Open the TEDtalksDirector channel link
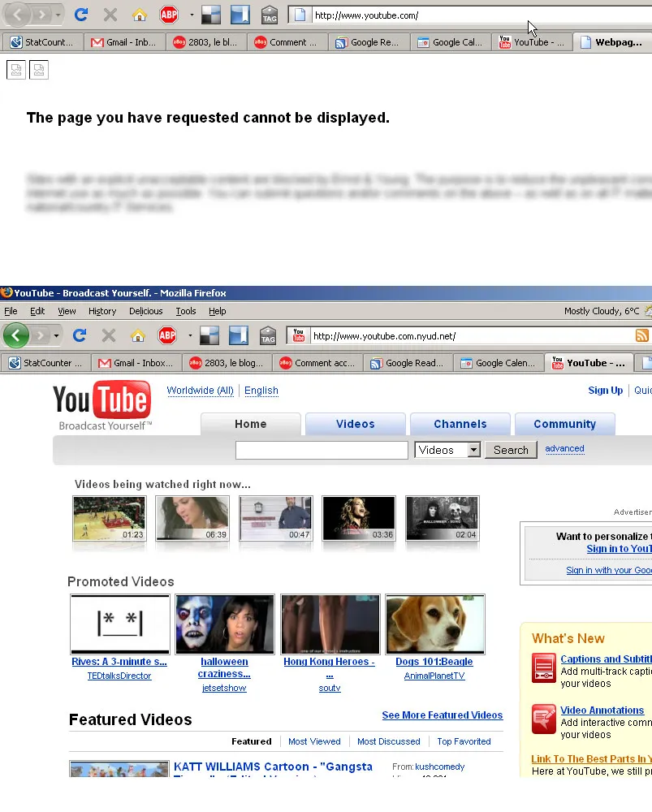Screen dimensions: 652x812 (x=119, y=676)
